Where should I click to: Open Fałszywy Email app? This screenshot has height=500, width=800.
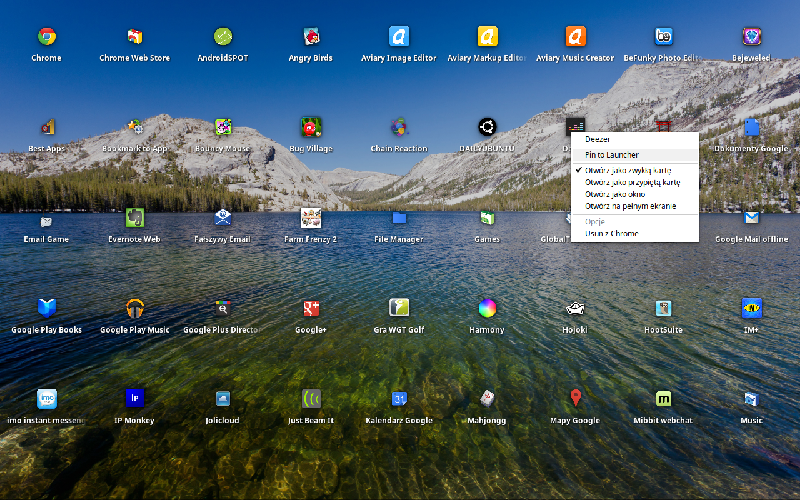pyautogui.click(x=223, y=218)
